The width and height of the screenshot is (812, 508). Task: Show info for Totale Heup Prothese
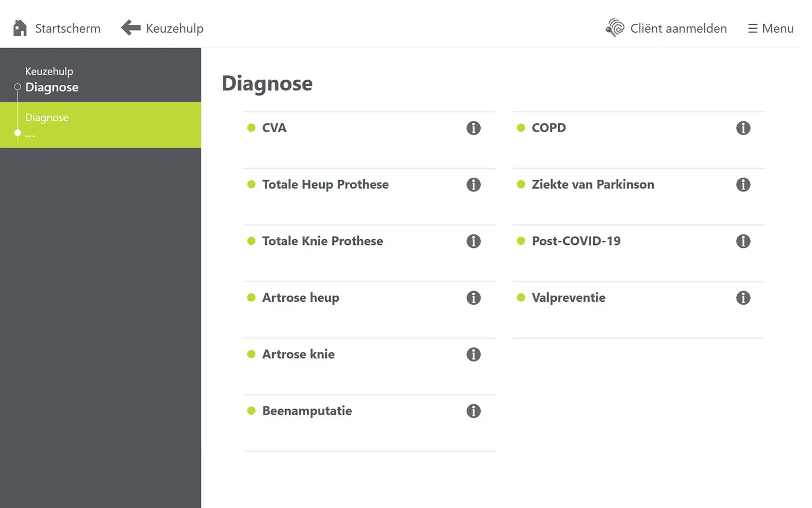pyautogui.click(x=473, y=184)
